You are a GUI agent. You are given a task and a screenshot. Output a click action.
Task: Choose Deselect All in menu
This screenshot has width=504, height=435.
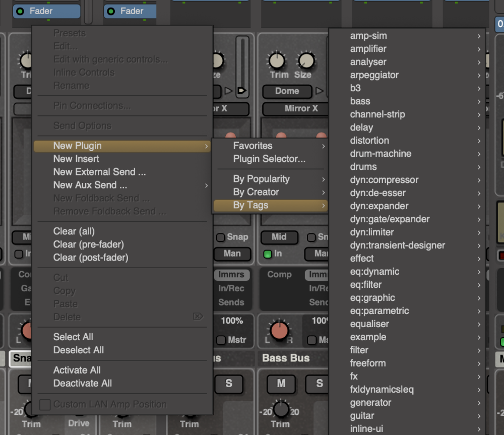[x=122, y=350]
